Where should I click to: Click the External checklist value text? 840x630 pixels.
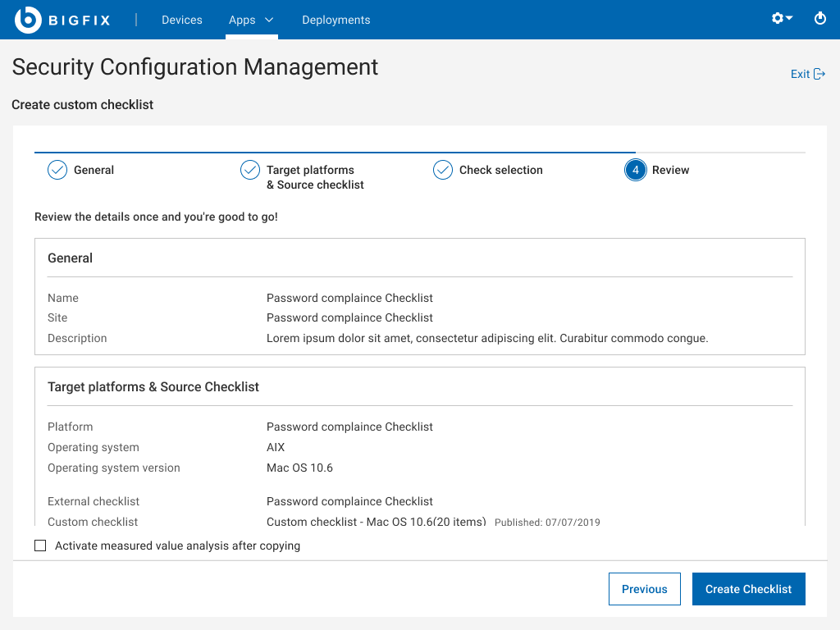(x=349, y=501)
